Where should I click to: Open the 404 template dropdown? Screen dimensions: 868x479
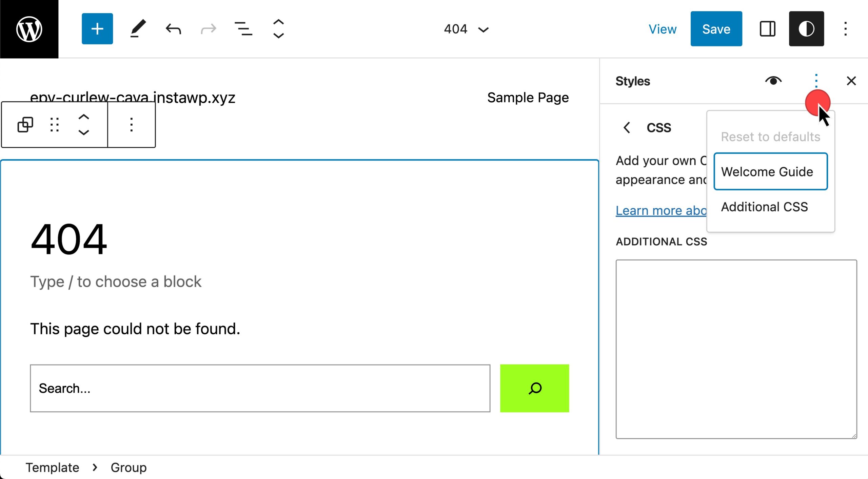[466, 29]
